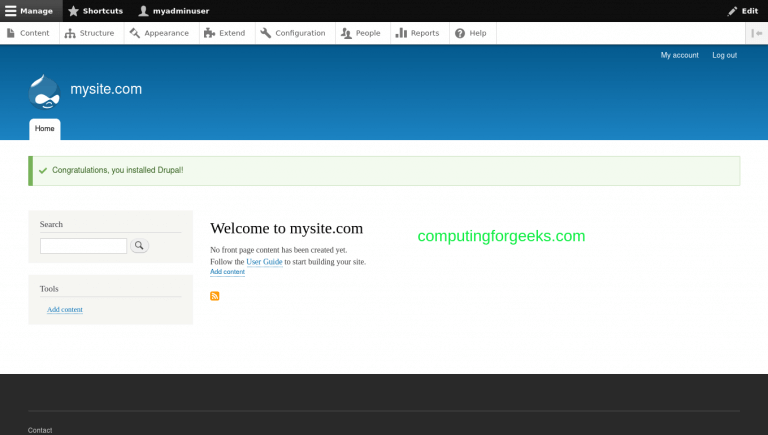This screenshot has height=435, width=768.
Task: Click Add content under welcome text
Action: click(227, 272)
